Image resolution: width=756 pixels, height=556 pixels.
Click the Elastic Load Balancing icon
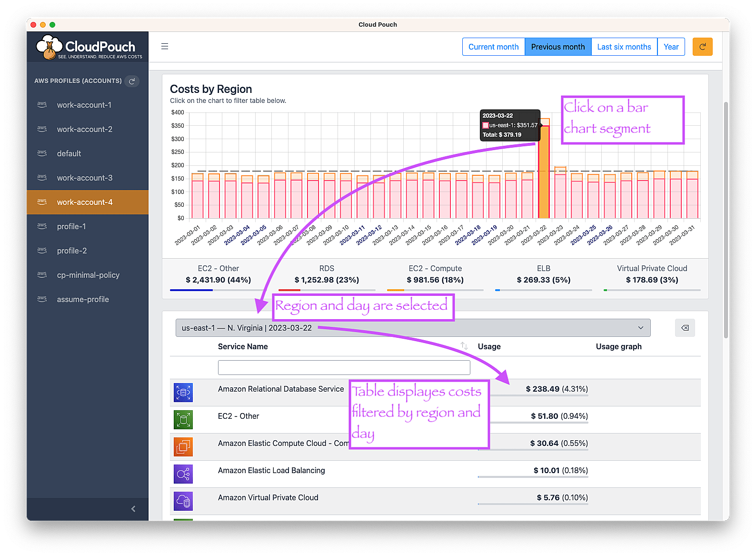coord(183,474)
